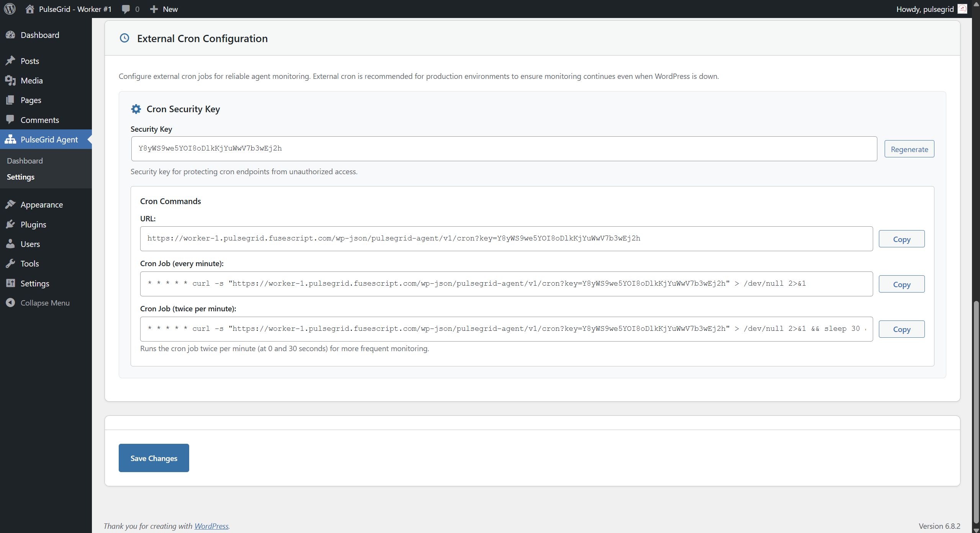
Task: Click the Posts pushpin icon in sidebar
Action: (10, 61)
